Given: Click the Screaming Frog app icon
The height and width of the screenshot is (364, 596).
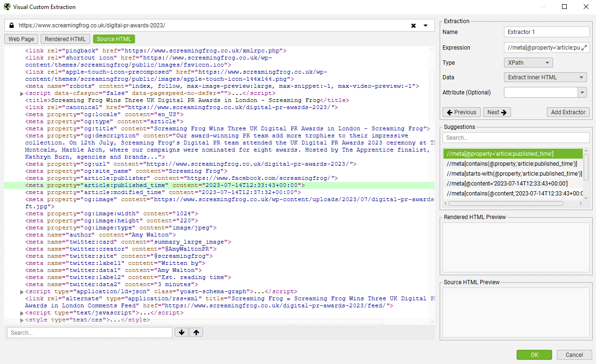Looking at the screenshot, I should click(x=7, y=7).
